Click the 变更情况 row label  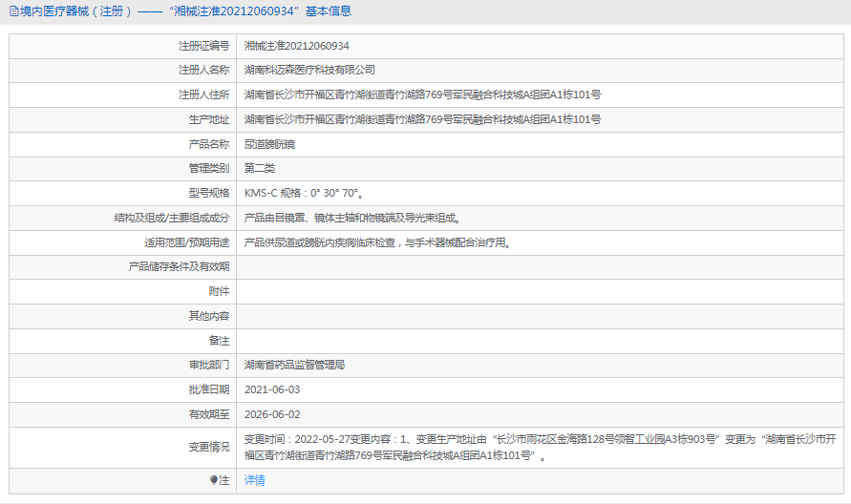209,447
